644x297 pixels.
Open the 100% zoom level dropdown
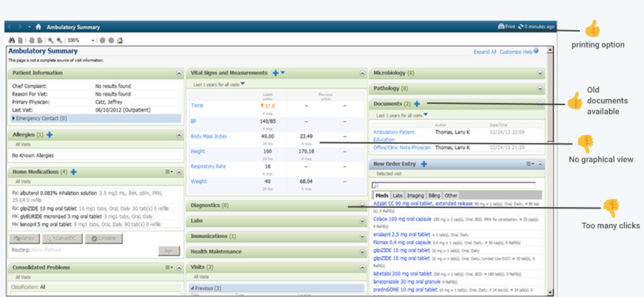93,40
